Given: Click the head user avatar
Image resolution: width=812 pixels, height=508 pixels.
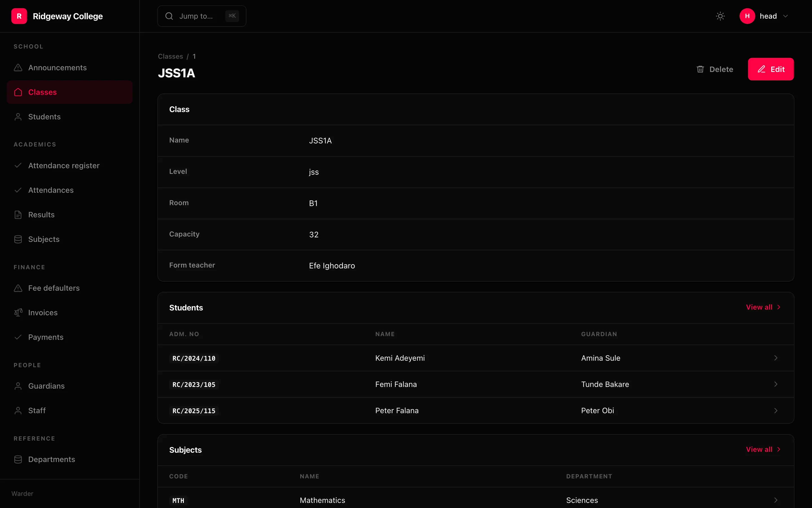Looking at the screenshot, I should pyautogui.click(x=747, y=16).
